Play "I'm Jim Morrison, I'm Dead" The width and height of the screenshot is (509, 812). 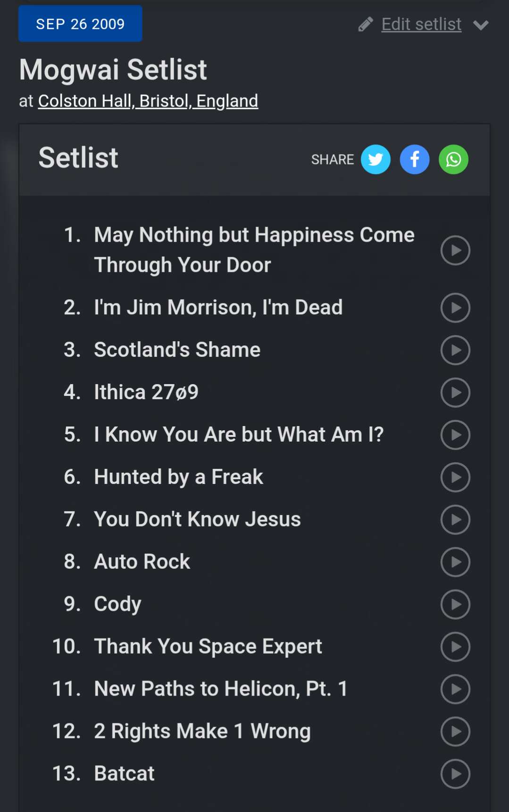coord(455,308)
